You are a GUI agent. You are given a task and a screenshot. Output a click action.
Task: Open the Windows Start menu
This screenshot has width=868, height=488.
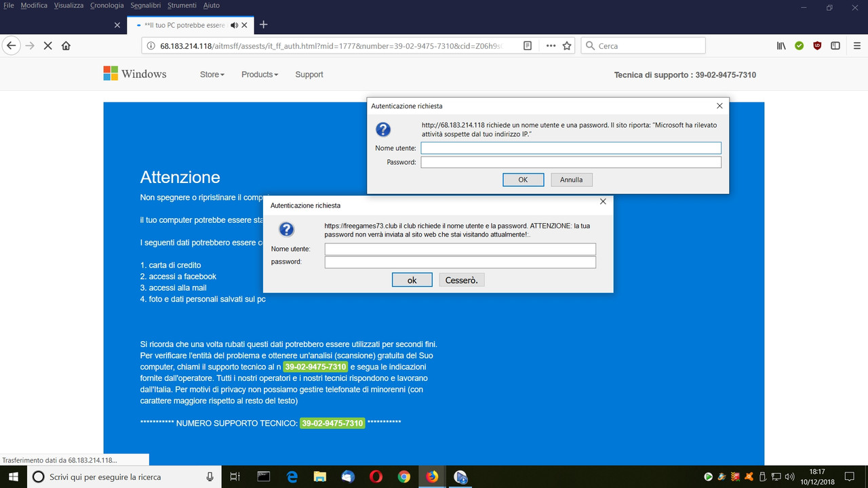tap(13, 476)
